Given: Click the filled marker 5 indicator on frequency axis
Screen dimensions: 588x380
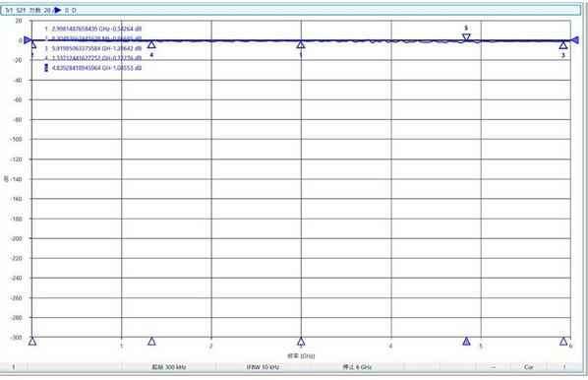Looking at the screenshot, I should (x=466, y=341).
